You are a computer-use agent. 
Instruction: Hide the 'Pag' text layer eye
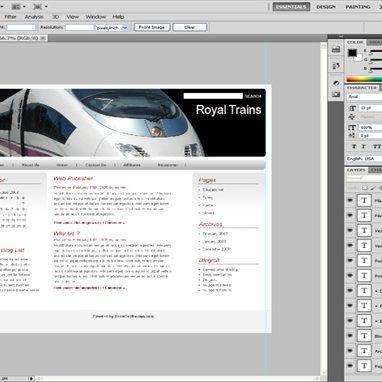350,366
